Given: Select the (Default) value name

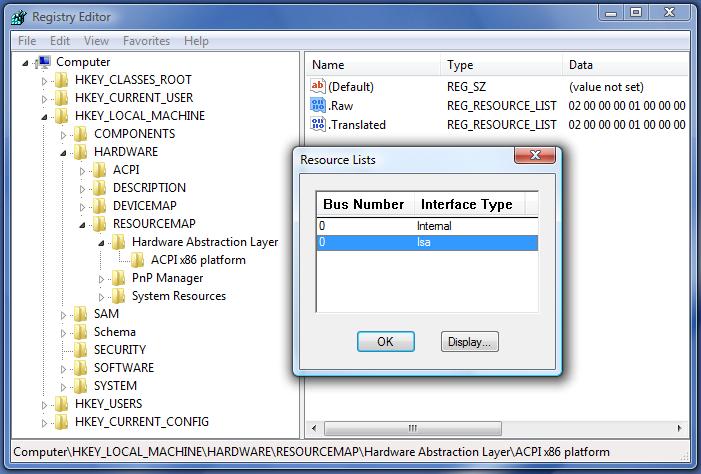Looking at the screenshot, I should pos(351,87).
